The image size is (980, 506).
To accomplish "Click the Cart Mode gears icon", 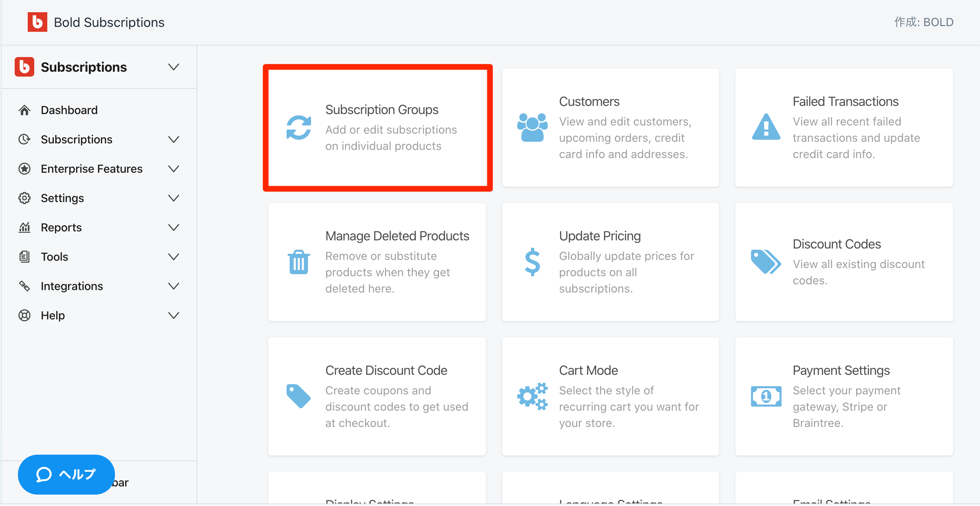I will 532,396.
